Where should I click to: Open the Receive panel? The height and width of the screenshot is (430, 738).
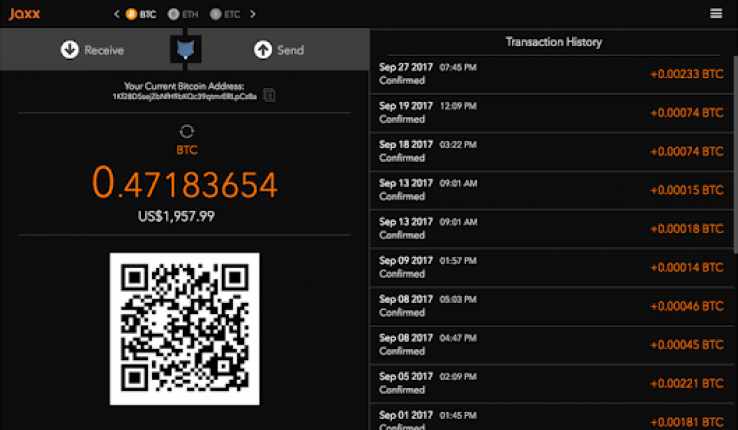92,49
